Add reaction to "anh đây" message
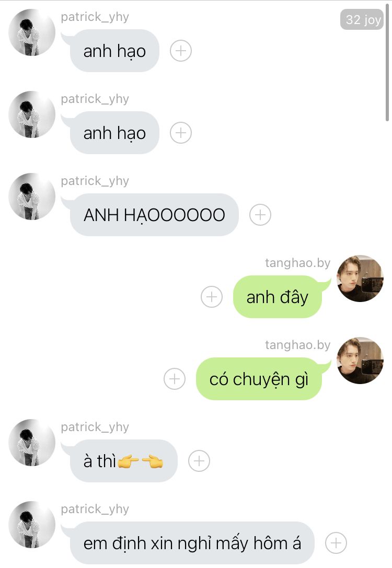The image size is (392, 568). pos(212,297)
